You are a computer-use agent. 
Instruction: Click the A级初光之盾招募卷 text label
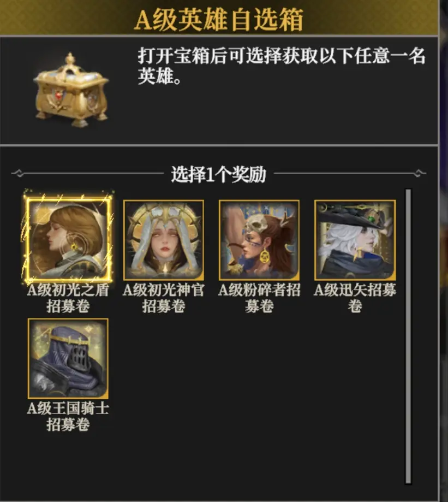(68, 298)
